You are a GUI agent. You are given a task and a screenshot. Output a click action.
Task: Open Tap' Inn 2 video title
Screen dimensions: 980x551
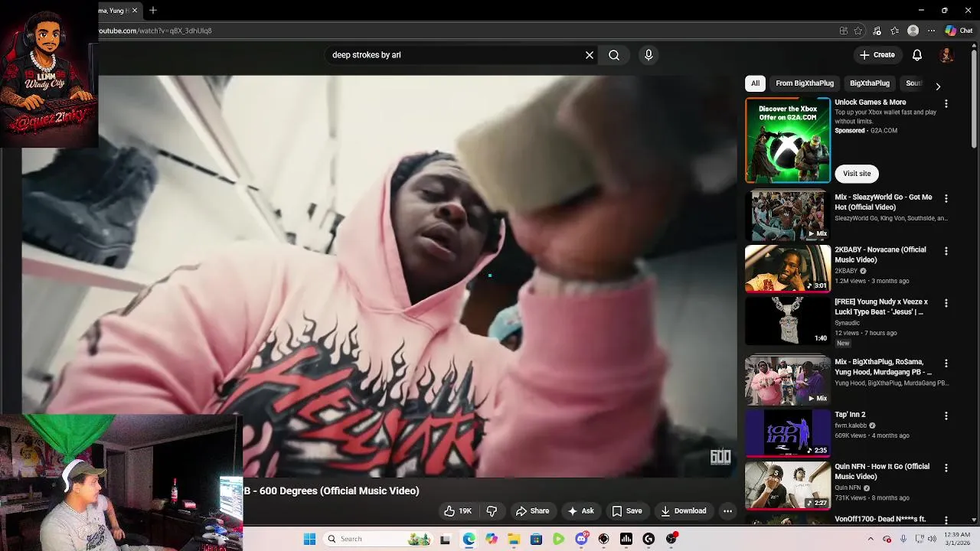(850, 415)
